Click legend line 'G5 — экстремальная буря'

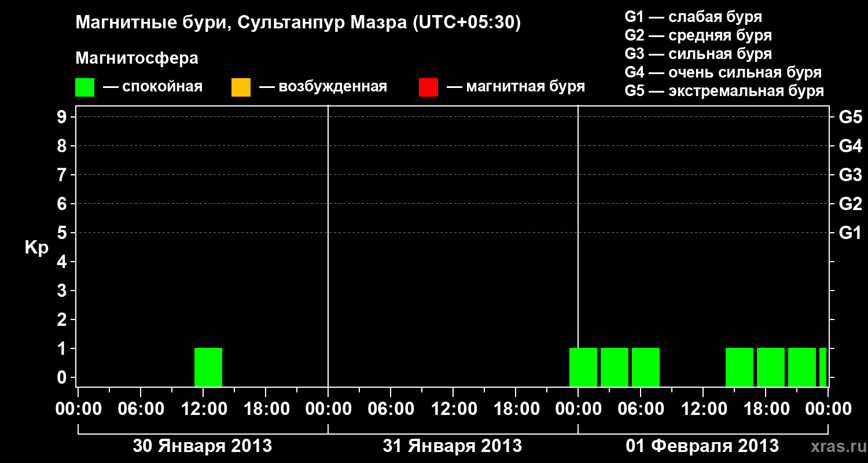(724, 91)
